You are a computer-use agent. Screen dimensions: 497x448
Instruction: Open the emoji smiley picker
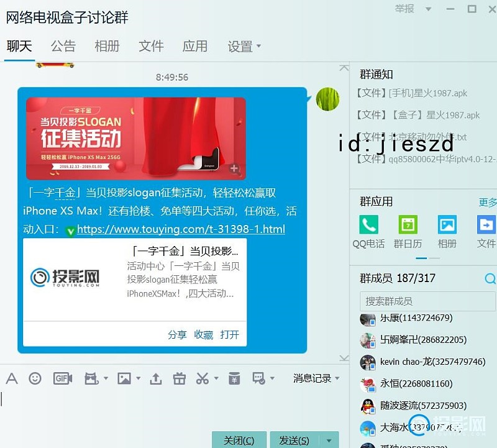[35, 378]
